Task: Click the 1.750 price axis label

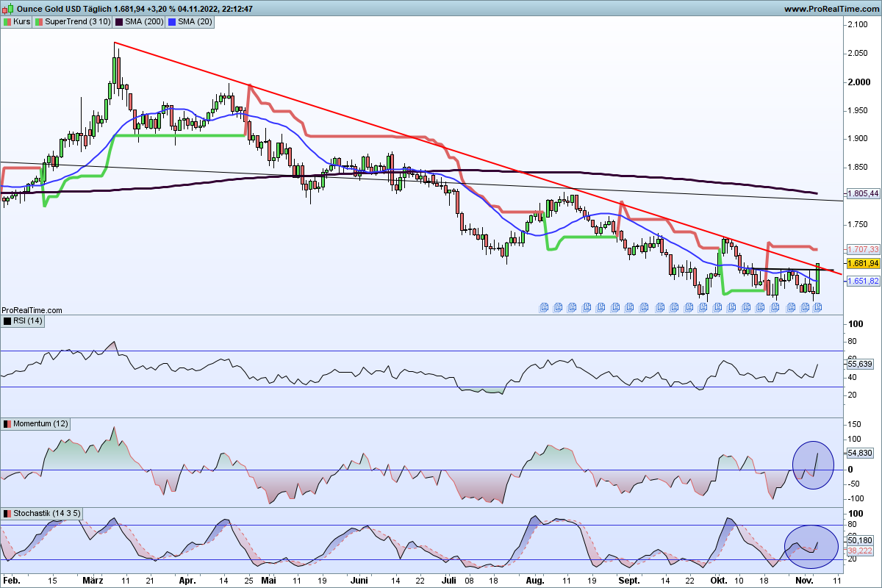Action: click(857, 224)
